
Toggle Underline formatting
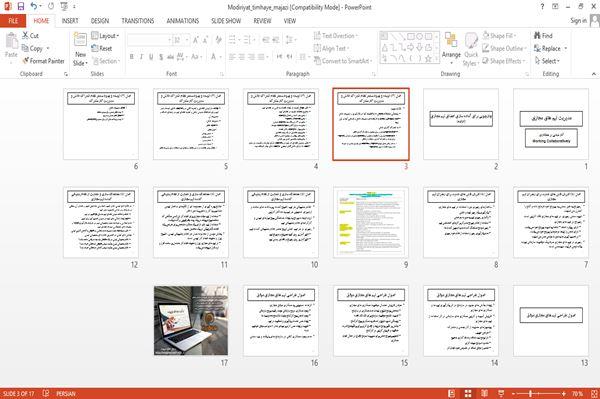click(151, 57)
